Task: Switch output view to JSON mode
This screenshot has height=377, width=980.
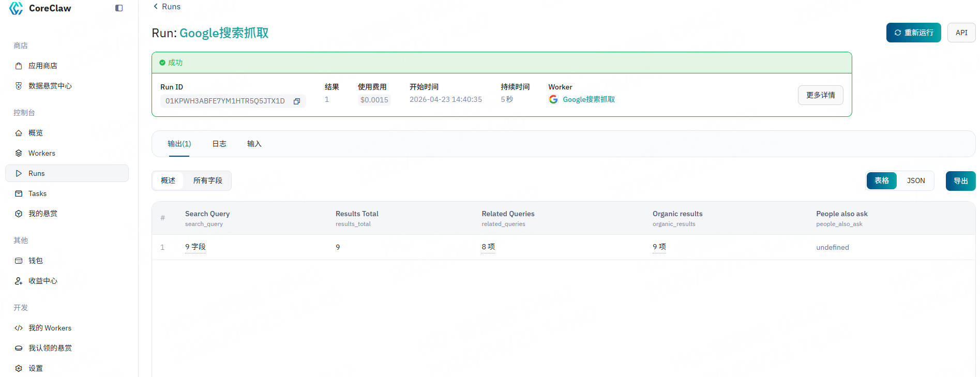Action: 915,181
